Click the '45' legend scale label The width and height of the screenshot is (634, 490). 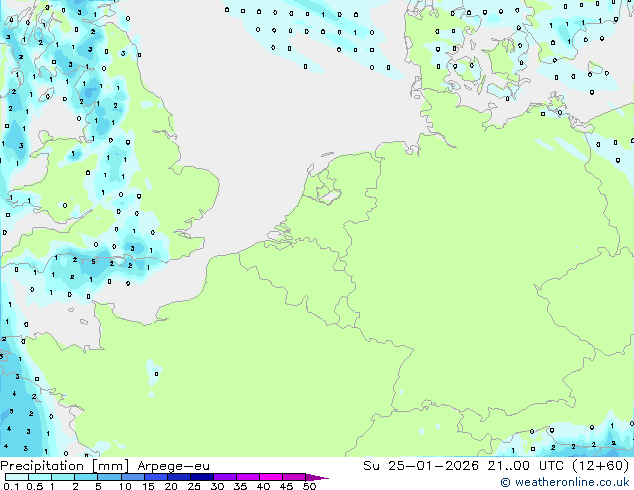(x=286, y=486)
